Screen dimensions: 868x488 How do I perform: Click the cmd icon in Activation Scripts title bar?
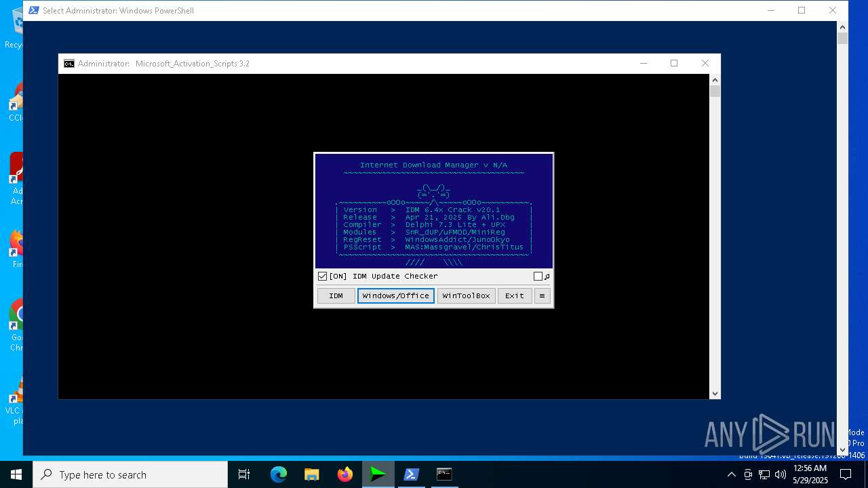point(69,64)
